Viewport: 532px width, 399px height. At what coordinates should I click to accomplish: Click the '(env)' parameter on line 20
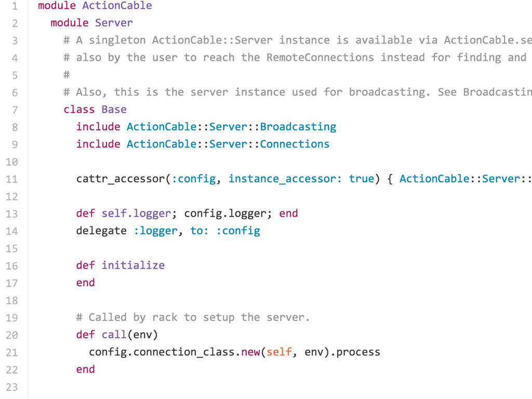point(142,335)
